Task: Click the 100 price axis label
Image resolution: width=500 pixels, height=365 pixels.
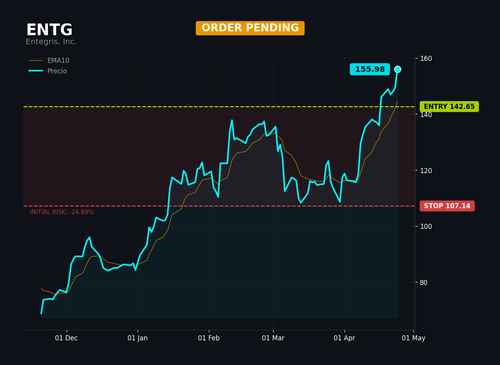Action: coord(426,227)
